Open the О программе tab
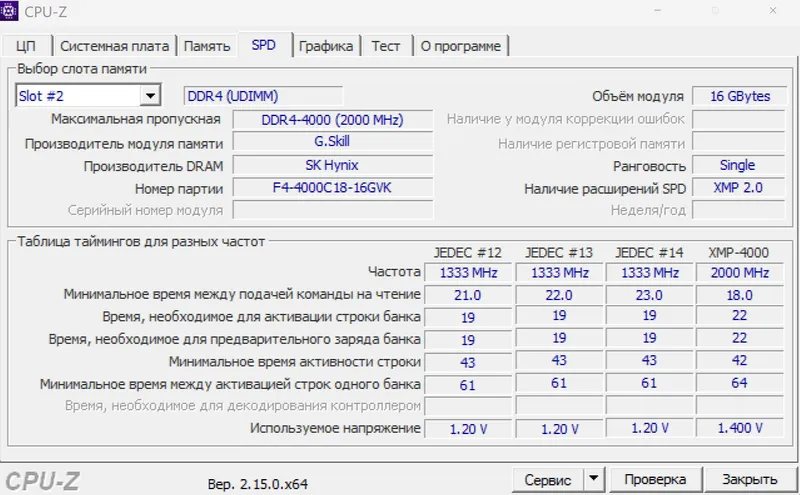Image resolution: width=800 pixels, height=495 pixels. click(x=461, y=46)
